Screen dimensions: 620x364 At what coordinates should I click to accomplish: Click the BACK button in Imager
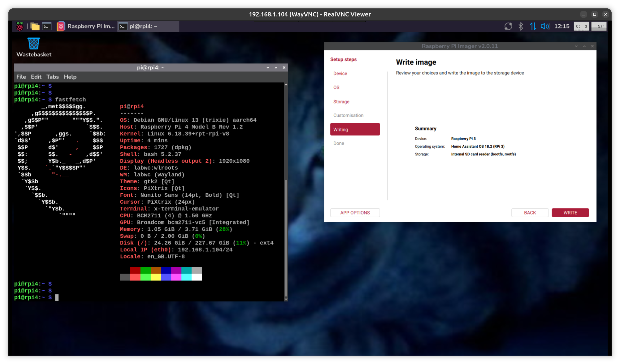[x=530, y=213]
